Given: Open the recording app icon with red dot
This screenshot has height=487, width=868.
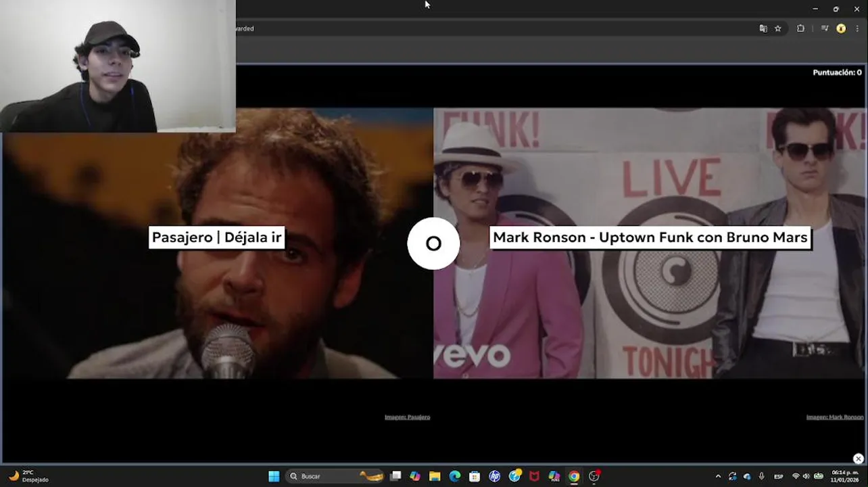Looking at the screenshot, I should click(594, 476).
